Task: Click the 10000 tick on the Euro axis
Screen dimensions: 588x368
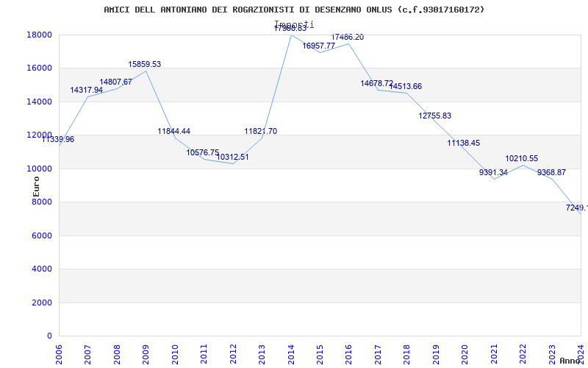Action: (39, 169)
